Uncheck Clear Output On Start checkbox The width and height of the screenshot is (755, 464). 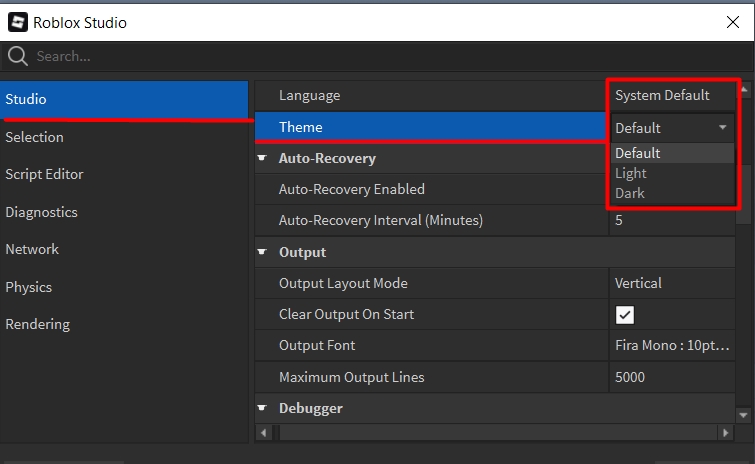point(625,315)
